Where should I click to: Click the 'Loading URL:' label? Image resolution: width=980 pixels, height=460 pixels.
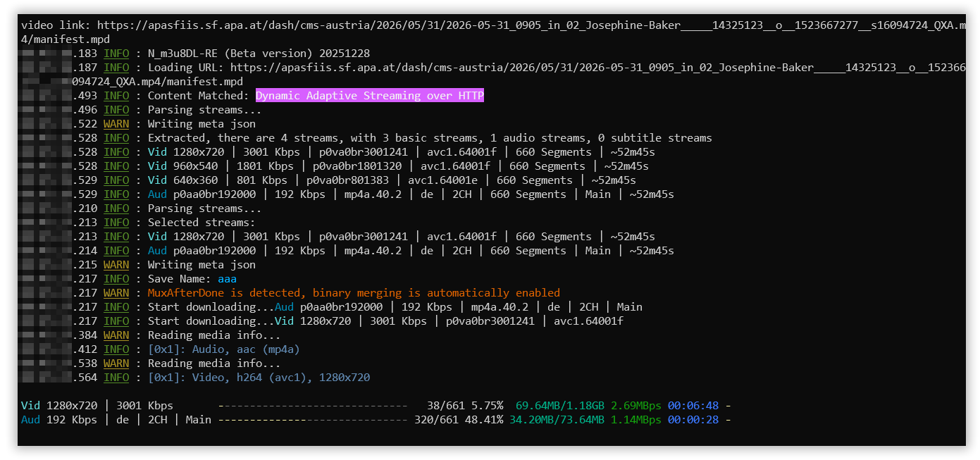click(x=185, y=68)
